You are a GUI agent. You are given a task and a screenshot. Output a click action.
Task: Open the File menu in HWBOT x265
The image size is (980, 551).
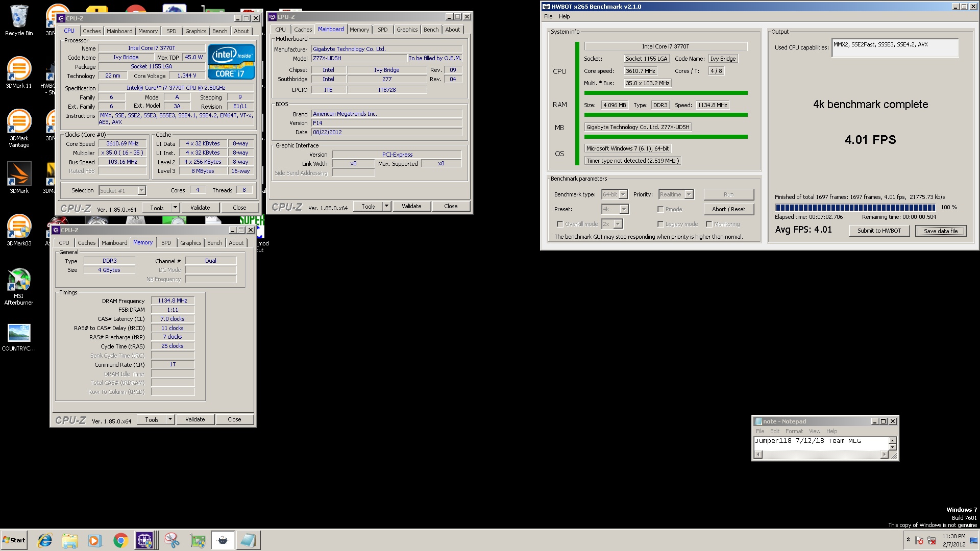548,16
